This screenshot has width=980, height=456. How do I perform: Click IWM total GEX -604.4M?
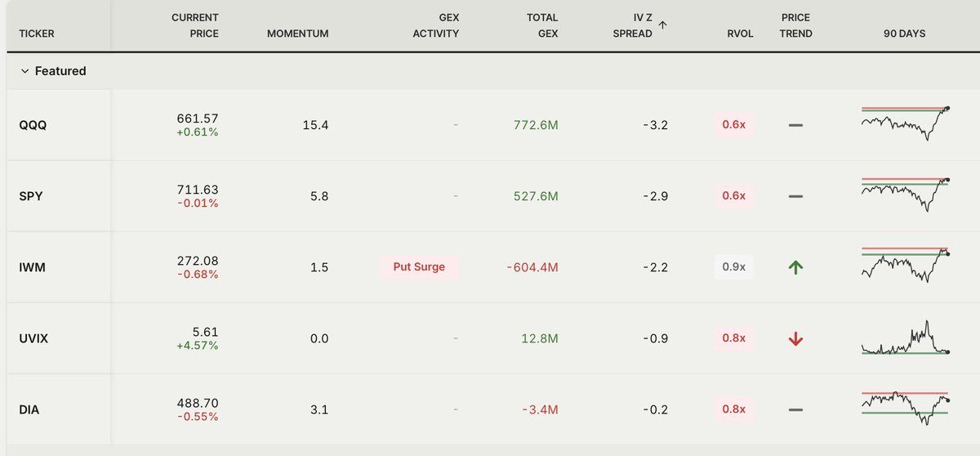[532, 267]
